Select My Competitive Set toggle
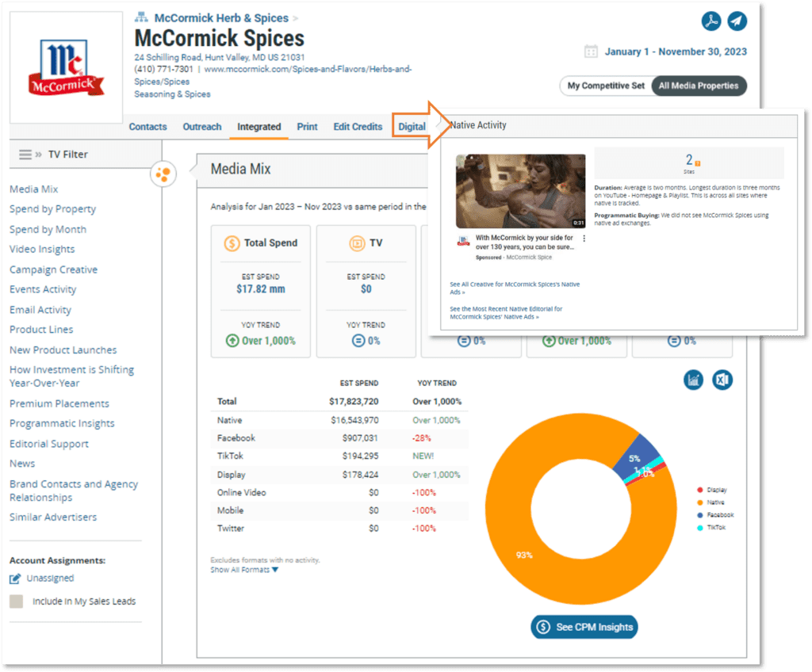Screen dimensions: 812x672 click(x=606, y=86)
